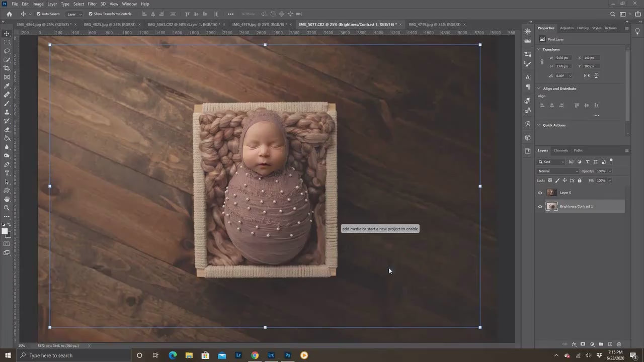Open the Normal blend mode dropdown

point(558,171)
